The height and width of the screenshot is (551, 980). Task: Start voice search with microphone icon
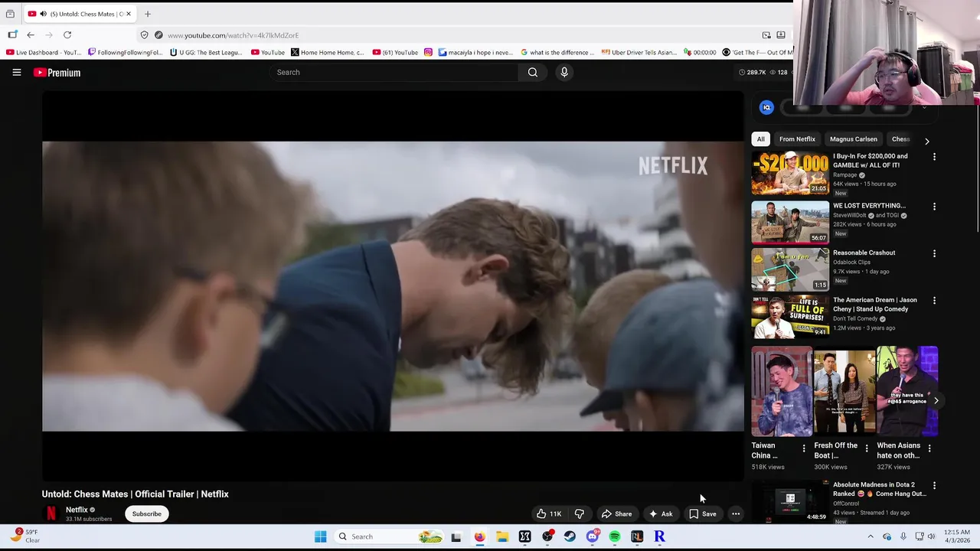[564, 72]
